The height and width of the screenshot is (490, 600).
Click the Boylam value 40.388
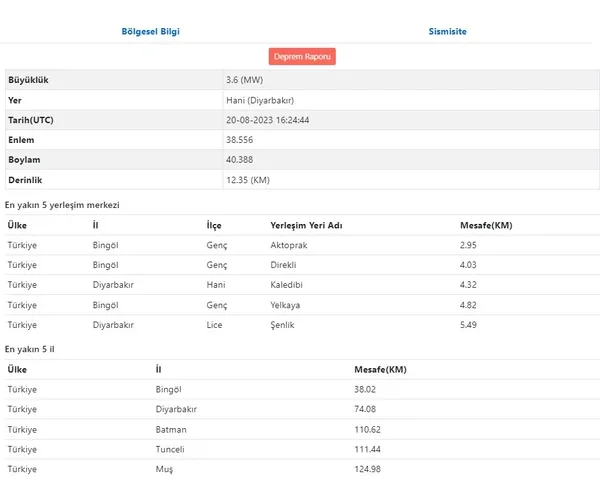pos(241,160)
